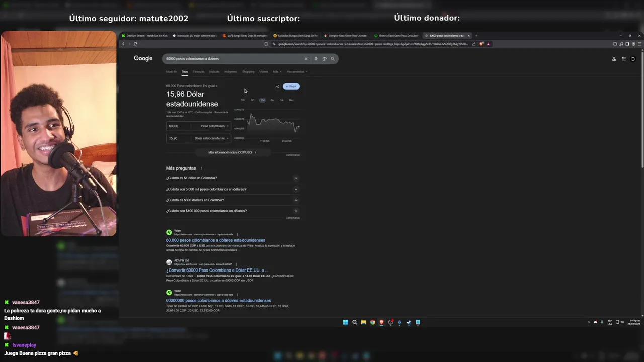Screen dimensions: 644x362
Task: Share the currency conversion result
Action: [x=277, y=86]
